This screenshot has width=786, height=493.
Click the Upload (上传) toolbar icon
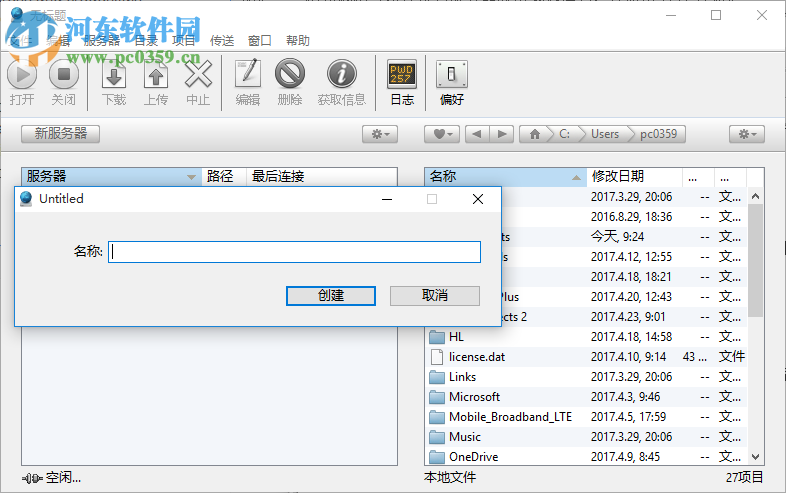coord(156,75)
